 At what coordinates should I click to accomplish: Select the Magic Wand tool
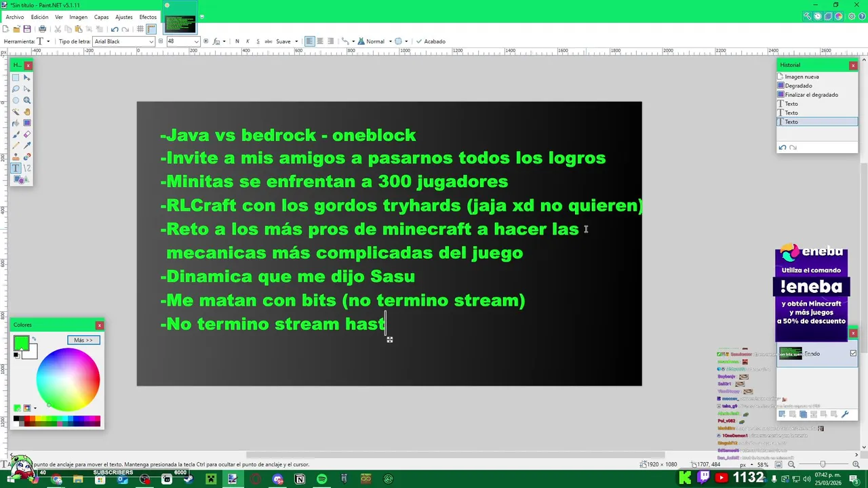tap(16, 112)
